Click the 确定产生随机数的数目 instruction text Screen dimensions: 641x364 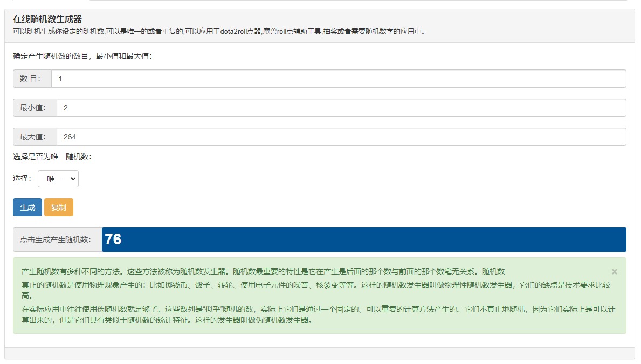tap(82, 57)
